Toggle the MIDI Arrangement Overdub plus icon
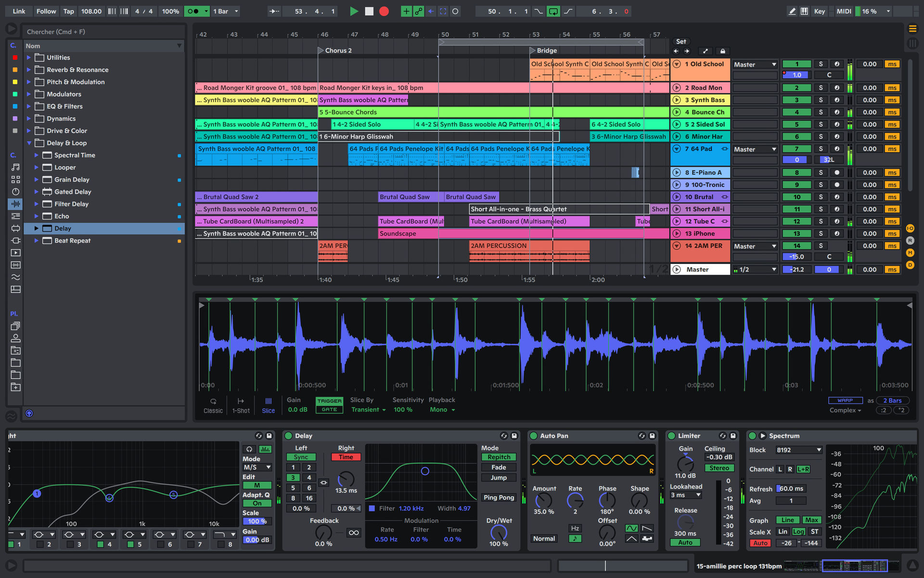The image size is (924, 578). tap(406, 11)
